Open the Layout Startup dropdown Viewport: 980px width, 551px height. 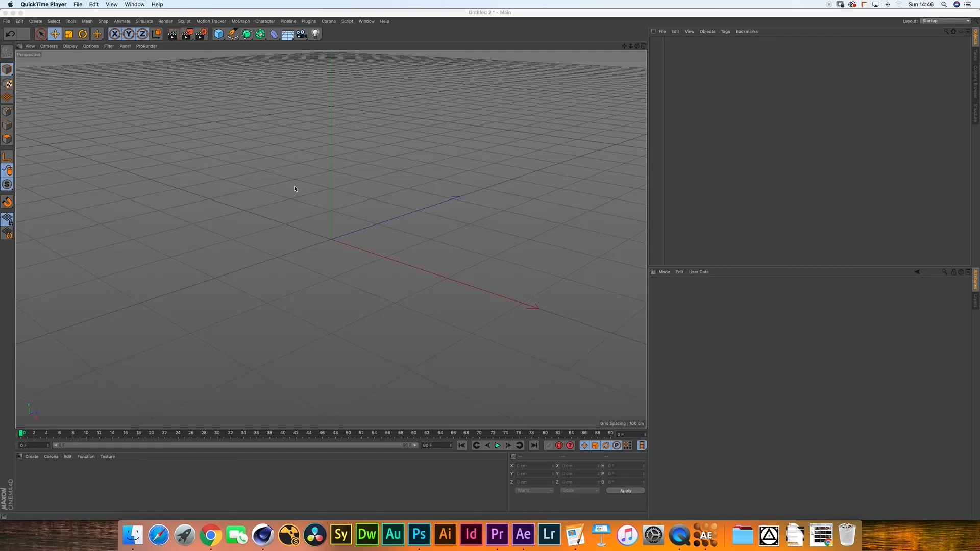[946, 21]
